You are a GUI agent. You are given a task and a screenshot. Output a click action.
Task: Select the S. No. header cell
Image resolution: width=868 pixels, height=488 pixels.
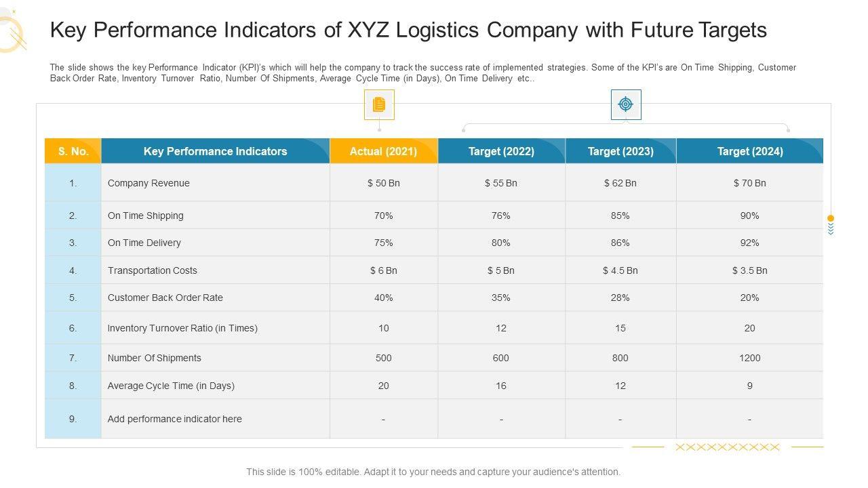click(x=73, y=151)
